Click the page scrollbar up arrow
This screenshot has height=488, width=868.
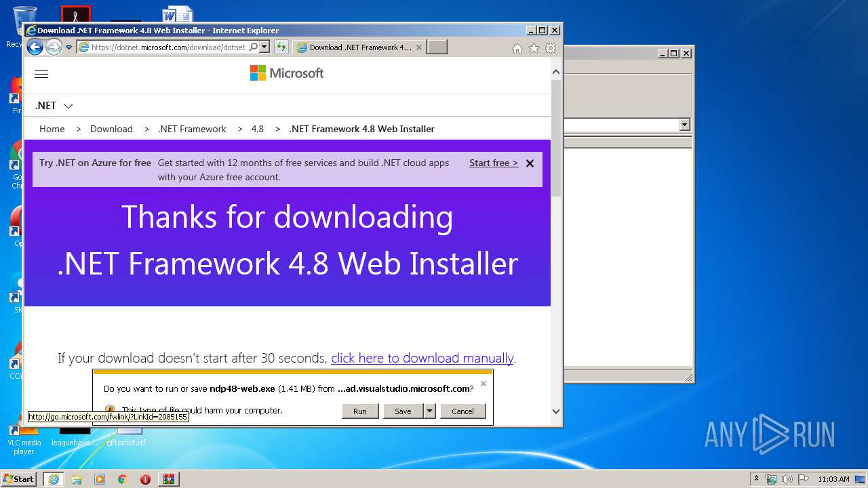point(556,72)
